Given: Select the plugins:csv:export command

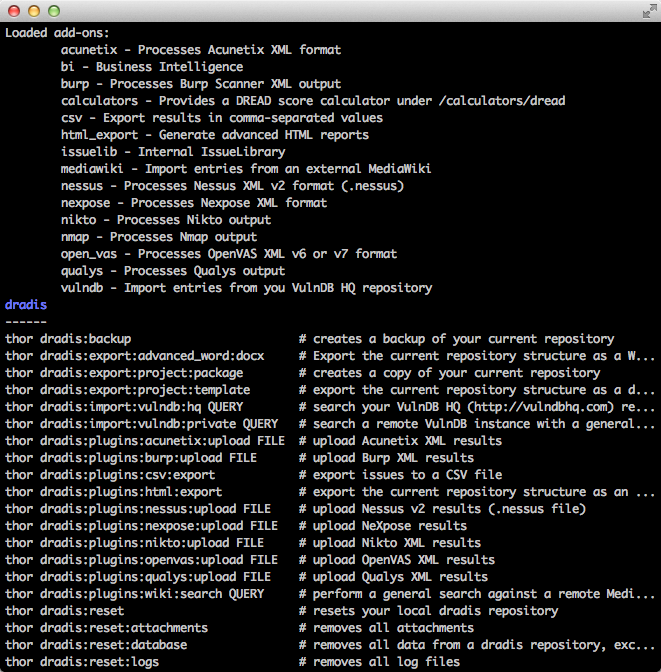Looking at the screenshot, I should tap(110, 475).
